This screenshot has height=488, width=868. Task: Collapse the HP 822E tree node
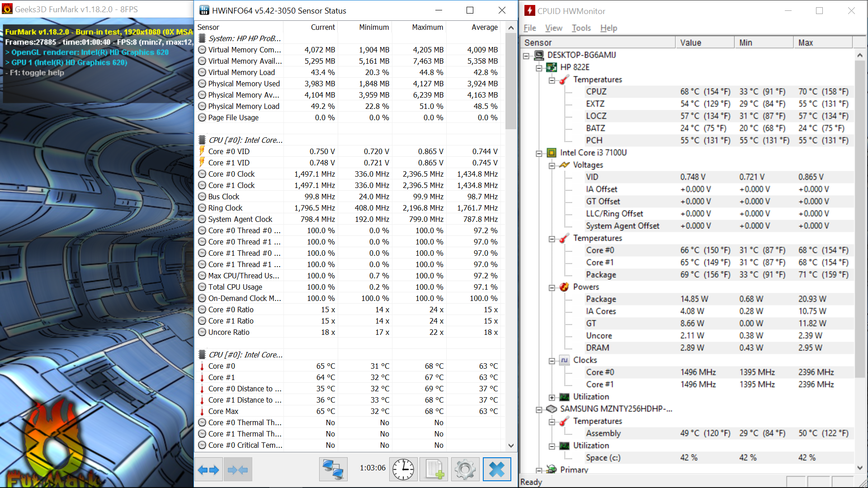click(539, 68)
